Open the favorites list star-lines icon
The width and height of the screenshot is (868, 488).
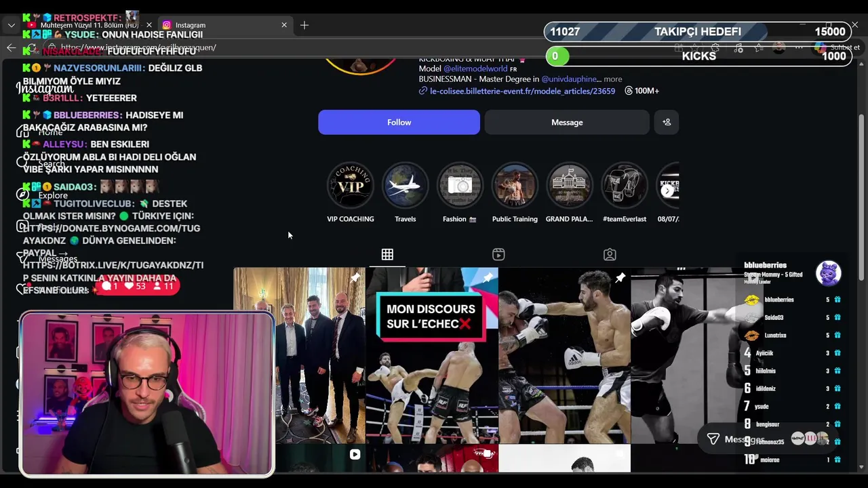click(759, 48)
